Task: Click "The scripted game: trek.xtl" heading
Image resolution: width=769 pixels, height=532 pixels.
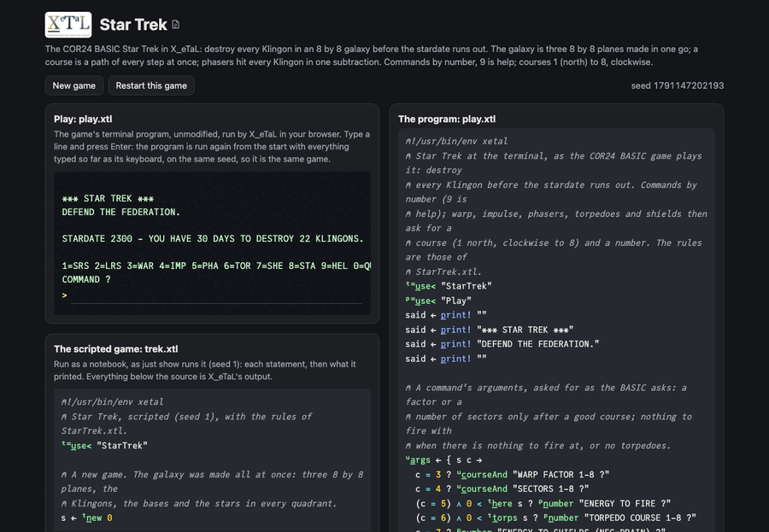Action: click(x=115, y=349)
